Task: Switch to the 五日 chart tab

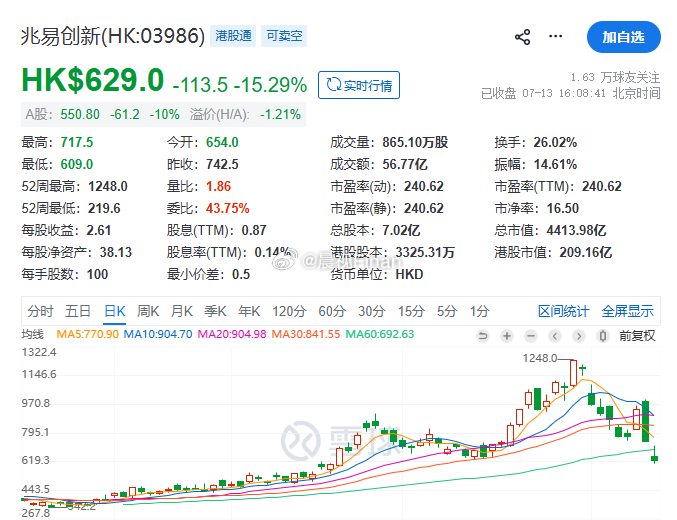Action: click(x=78, y=311)
